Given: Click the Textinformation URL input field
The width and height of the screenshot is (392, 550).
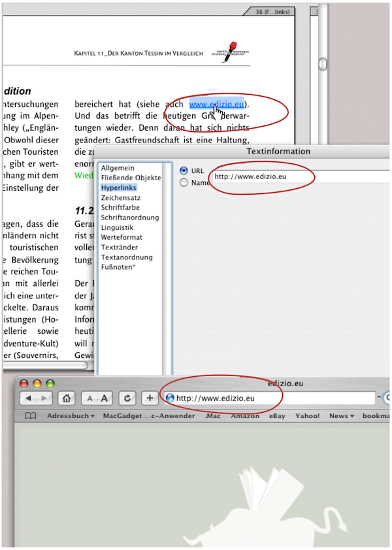Looking at the screenshot, I should click(294, 176).
